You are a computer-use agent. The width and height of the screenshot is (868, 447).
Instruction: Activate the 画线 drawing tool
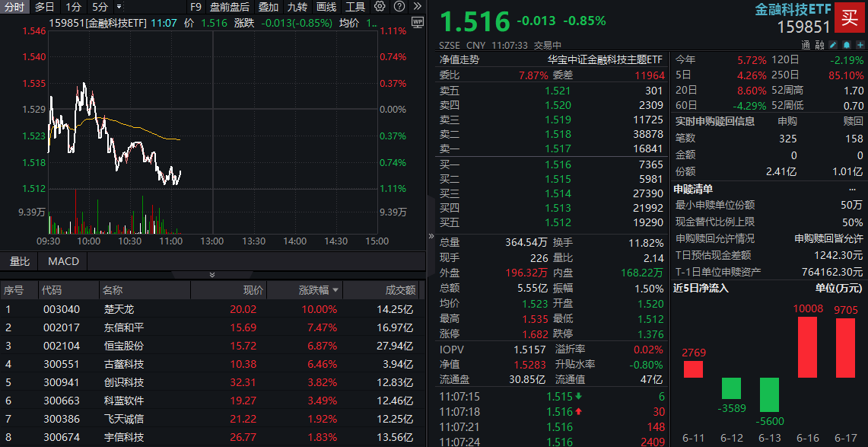click(326, 6)
